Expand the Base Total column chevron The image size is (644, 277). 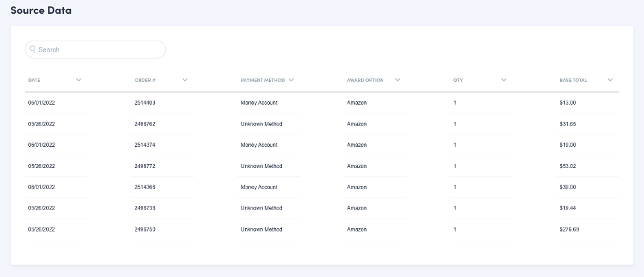[610, 80]
